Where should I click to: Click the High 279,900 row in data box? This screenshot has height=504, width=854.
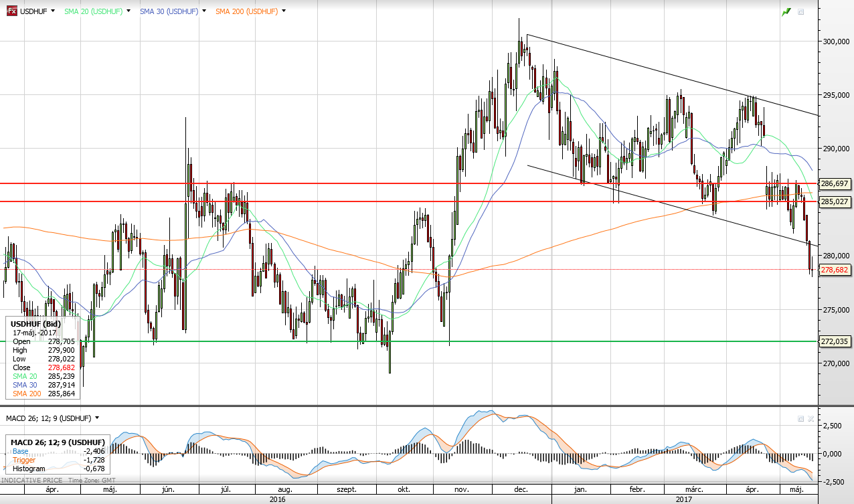[x=44, y=350]
